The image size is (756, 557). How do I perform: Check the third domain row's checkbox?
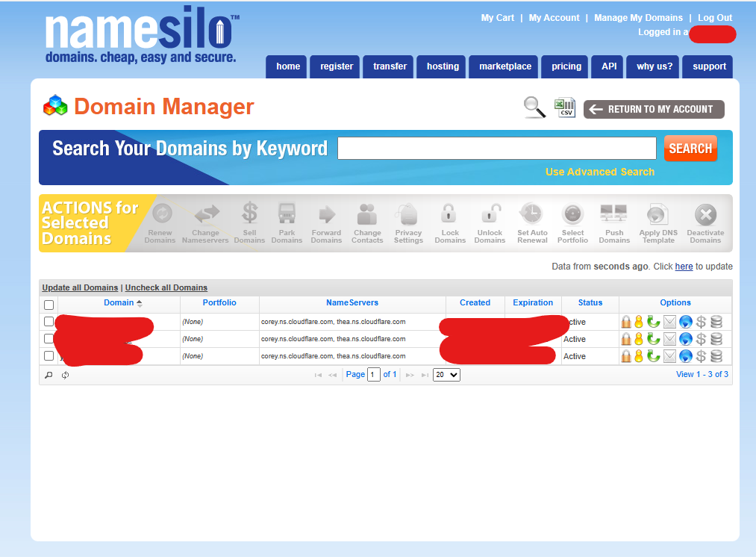pos(49,356)
